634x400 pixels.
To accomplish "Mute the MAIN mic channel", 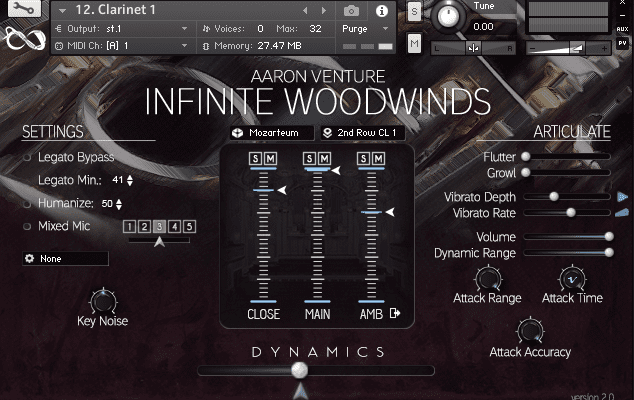I will click(x=326, y=158).
